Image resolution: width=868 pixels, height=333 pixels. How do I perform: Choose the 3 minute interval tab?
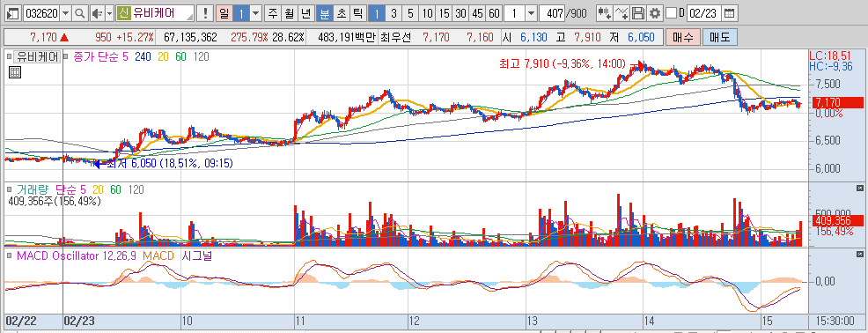pyautogui.click(x=394, y=13)
